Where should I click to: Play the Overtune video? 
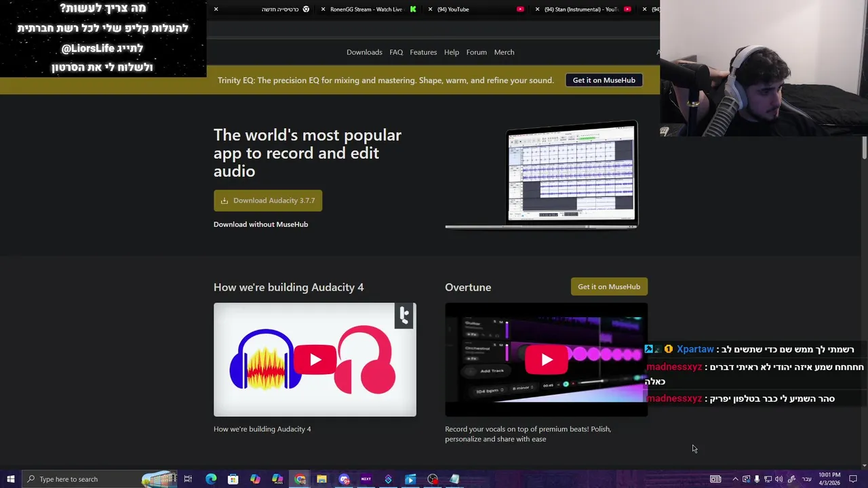[x=546, y=360]
